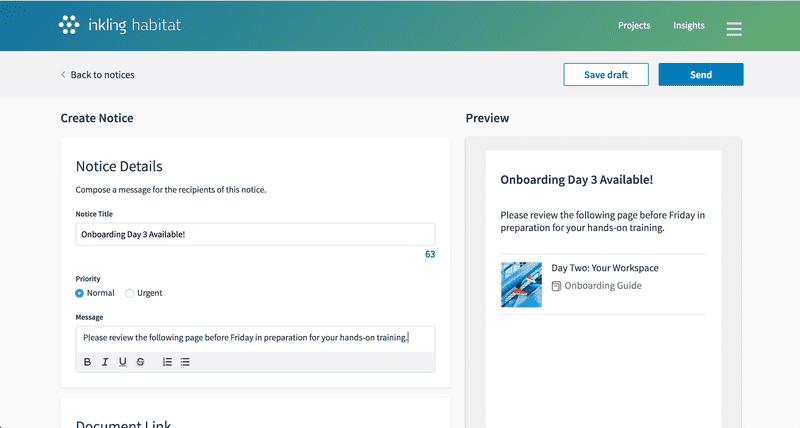Click the preview heading 'Onboarding Day 3 Available!'

(577, 180)
